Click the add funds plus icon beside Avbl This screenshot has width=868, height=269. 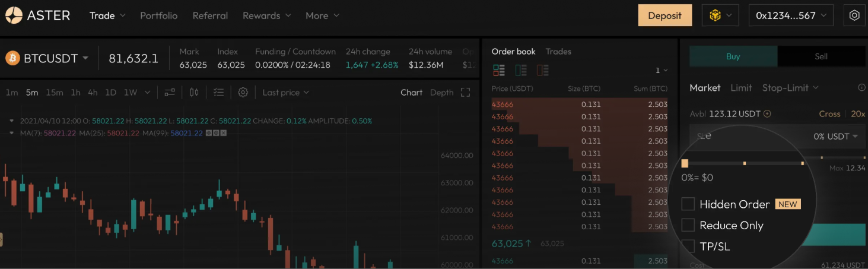[767, 114]
